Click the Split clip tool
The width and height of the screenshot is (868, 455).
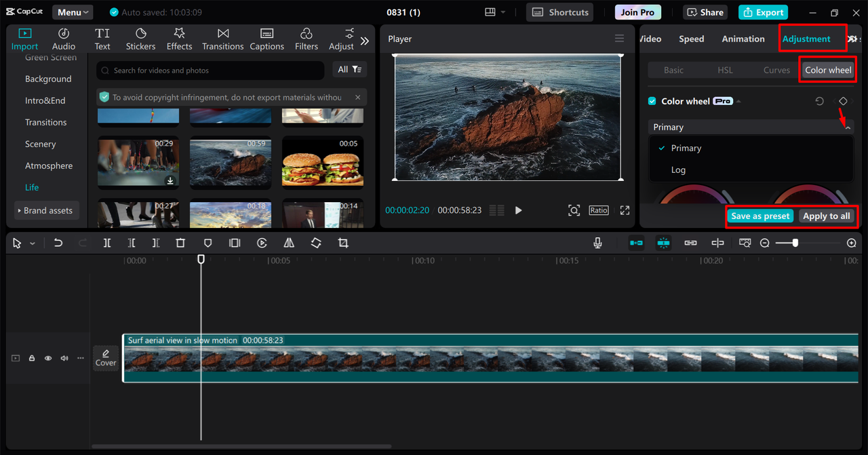point(107,243)
